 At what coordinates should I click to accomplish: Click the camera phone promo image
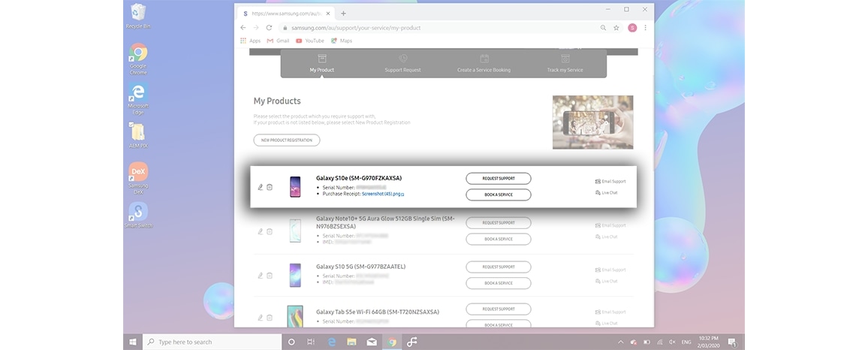[x=593, y=122]
